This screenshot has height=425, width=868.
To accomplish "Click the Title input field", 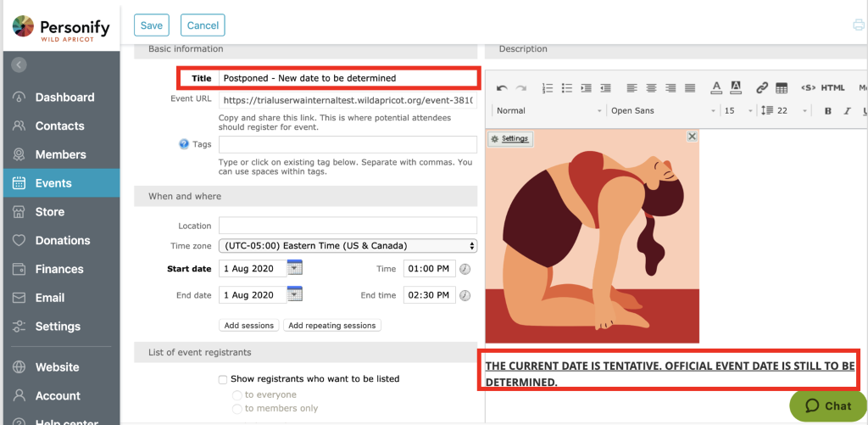I will (x=348, y=78).
